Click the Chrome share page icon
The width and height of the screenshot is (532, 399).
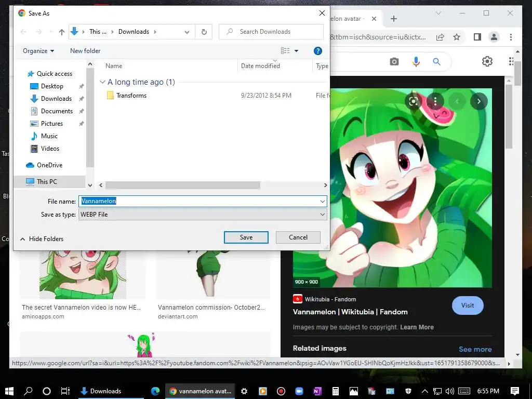[440, 37]
